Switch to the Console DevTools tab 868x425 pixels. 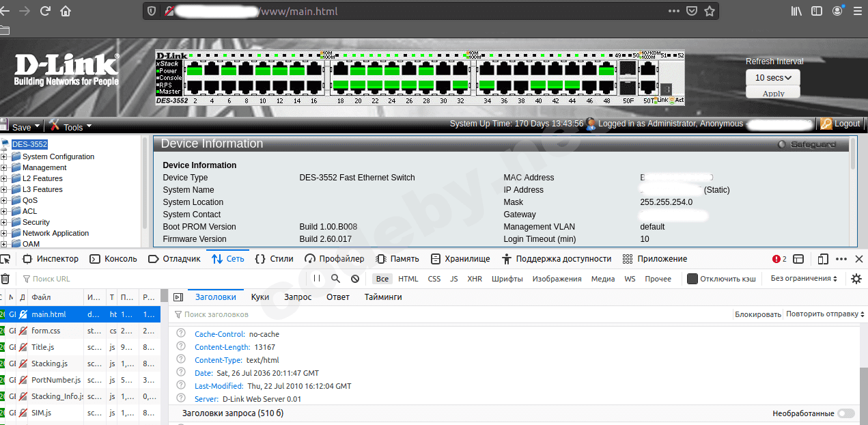coord(114,259)
